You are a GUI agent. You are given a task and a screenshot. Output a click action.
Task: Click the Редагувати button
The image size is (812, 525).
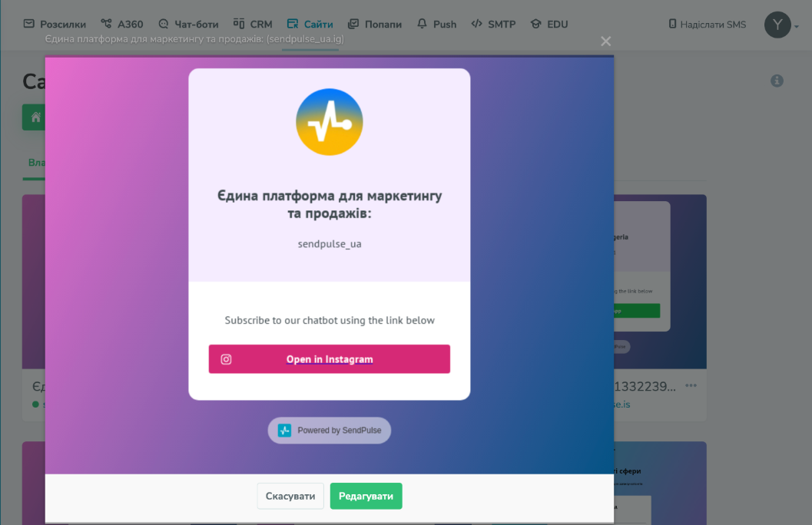pos(366,496)
